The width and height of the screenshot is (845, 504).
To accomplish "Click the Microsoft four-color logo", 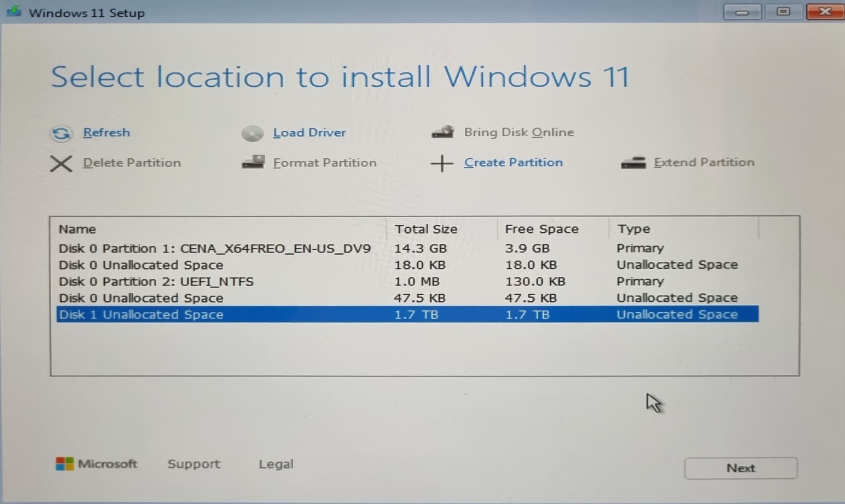I will (65, 464).
